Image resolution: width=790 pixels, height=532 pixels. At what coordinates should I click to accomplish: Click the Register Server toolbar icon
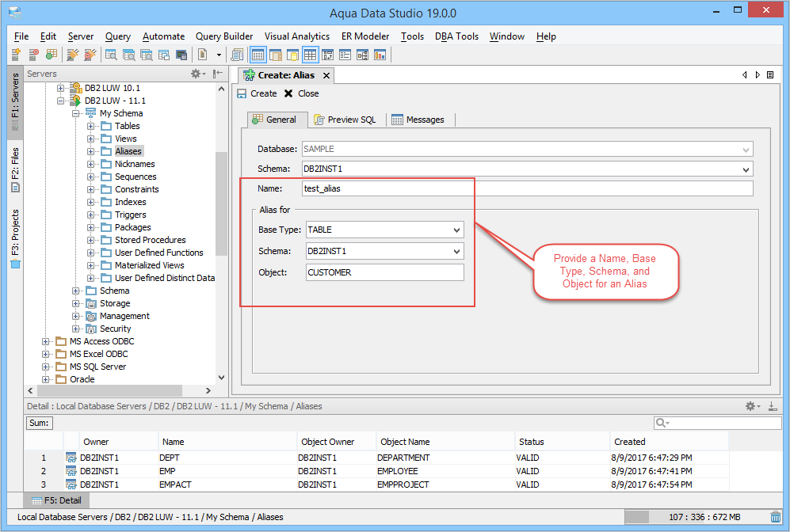click(x=16, y=55)
